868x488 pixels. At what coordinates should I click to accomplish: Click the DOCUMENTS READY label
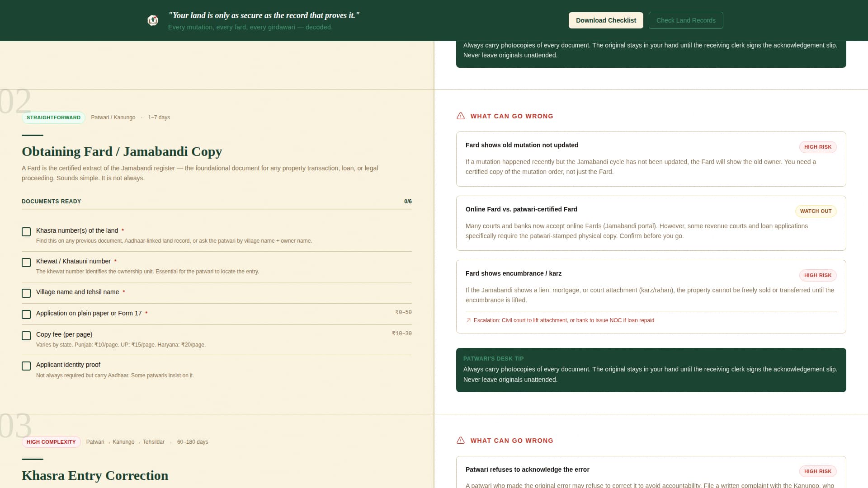[x=51, y=202]
